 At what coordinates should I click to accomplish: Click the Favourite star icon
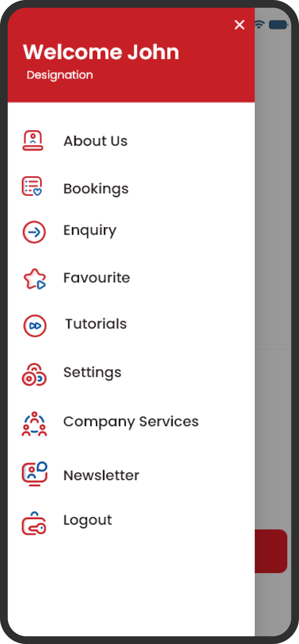point(34,279)
